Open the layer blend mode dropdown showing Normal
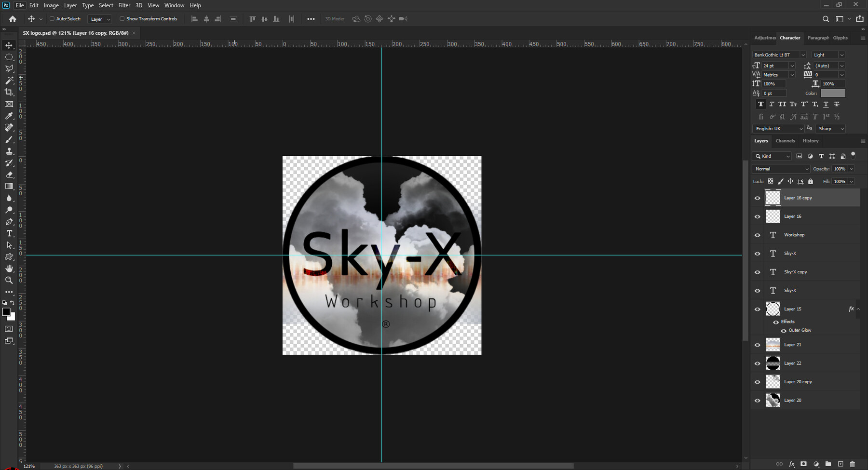The height and width of the screenshot is (470, 868). click(780, 169)
